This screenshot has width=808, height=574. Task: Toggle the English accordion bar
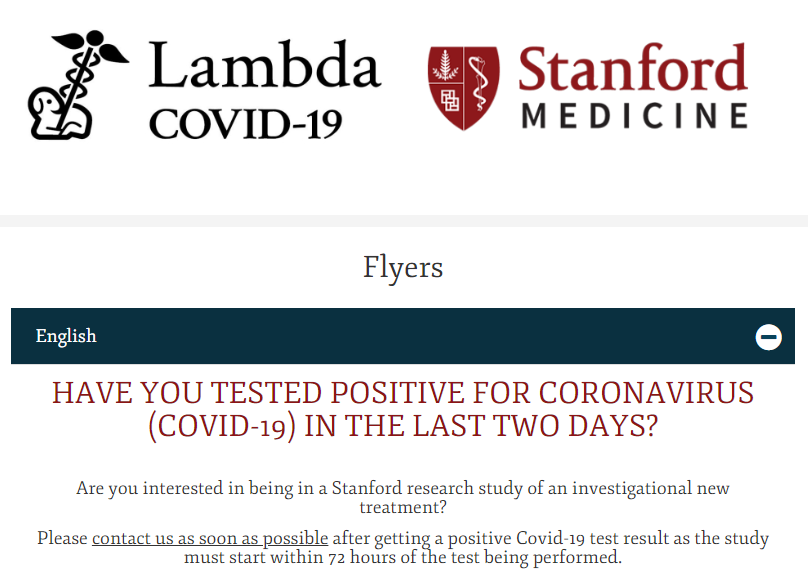[x=402, y=336]
